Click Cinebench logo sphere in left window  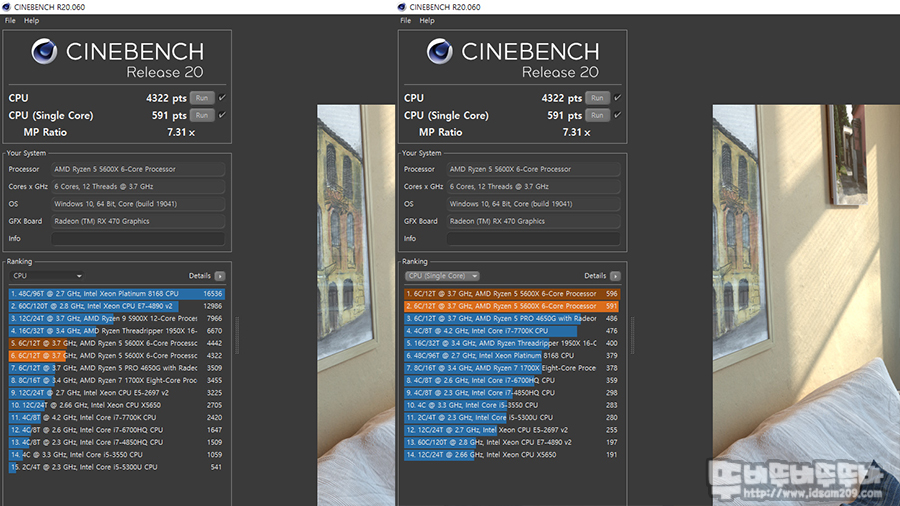coord(44,51)
